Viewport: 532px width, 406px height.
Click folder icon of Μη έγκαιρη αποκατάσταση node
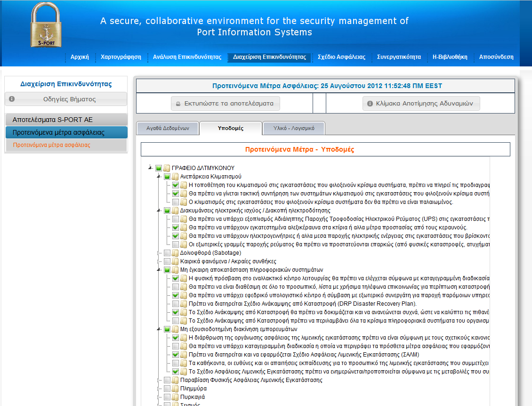(175, 270)
